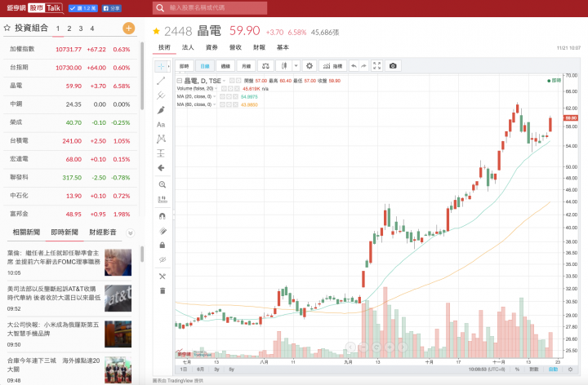Select portfolio number 2
Image resolution: width=588 pixels, height=385 pixels.
point(69,29)
